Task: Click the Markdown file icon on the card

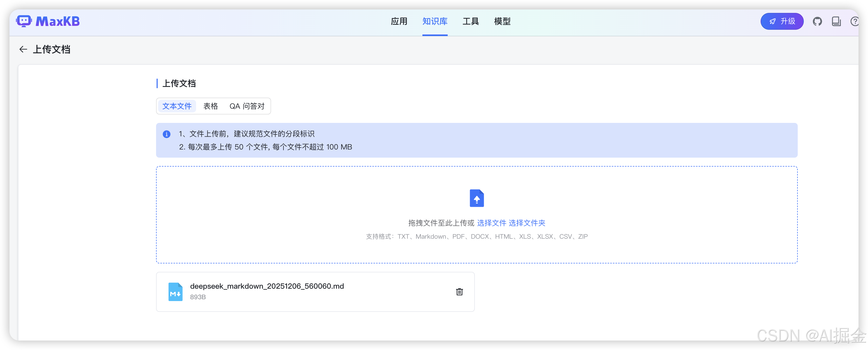Action: tap(175, 292)
